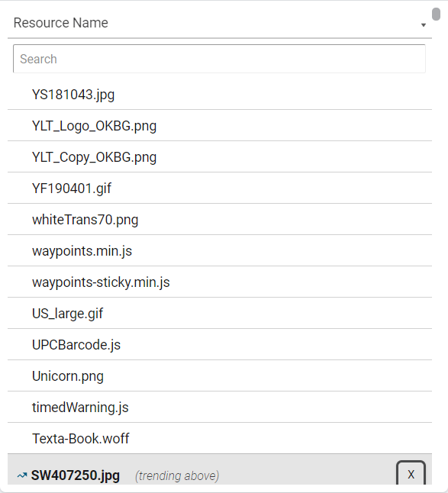Viewport: 448px width, 493px height.
Task: Remove SW407250.jpg filter with X button
Action: [x=411, y=473]
